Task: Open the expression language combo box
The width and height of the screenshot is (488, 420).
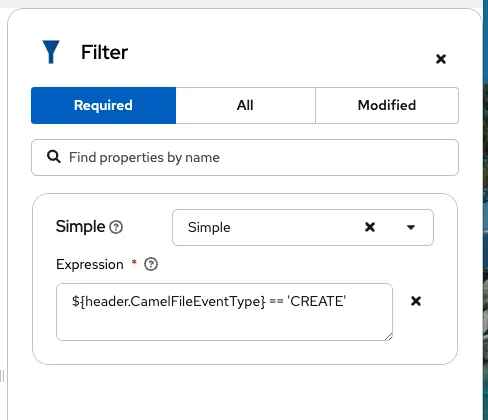Action: [303, 227]
